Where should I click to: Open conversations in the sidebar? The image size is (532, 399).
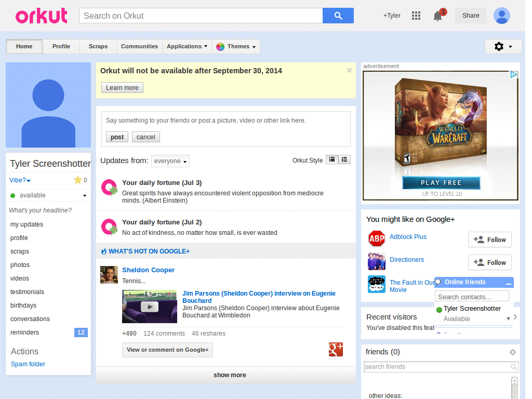coord(30,319)
